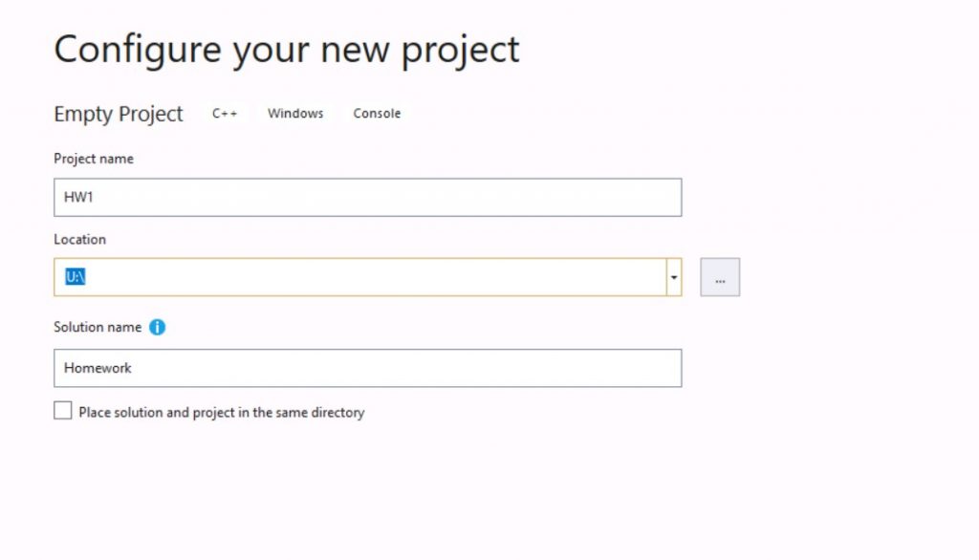Click the Solution name label
Screen dimensions: 979x560
click(x=98, y=327)
